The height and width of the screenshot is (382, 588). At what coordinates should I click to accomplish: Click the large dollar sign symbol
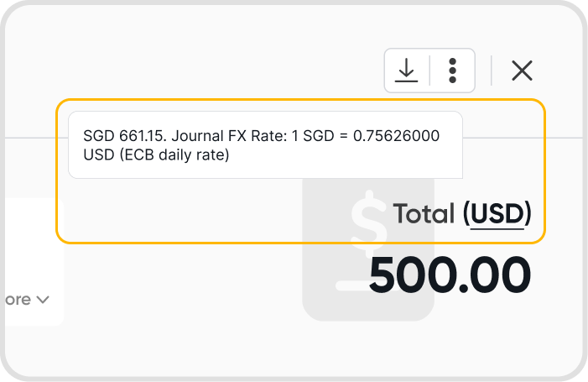click(368, 220)
